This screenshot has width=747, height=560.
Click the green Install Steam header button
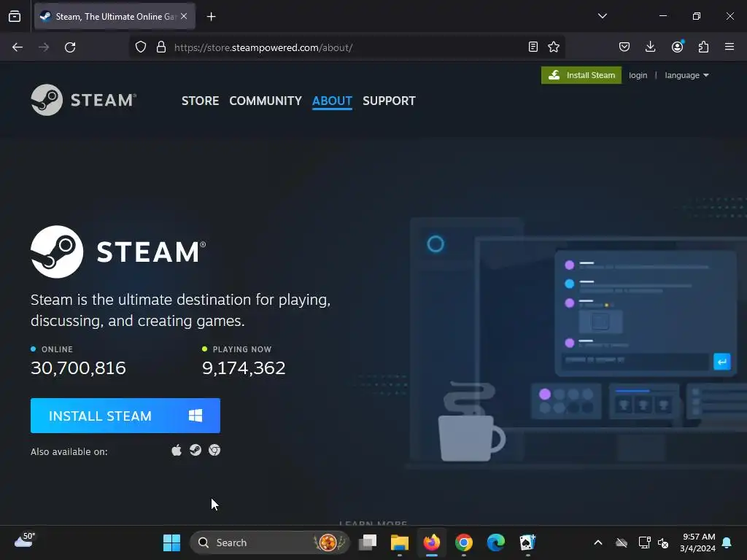click(581, 75)
